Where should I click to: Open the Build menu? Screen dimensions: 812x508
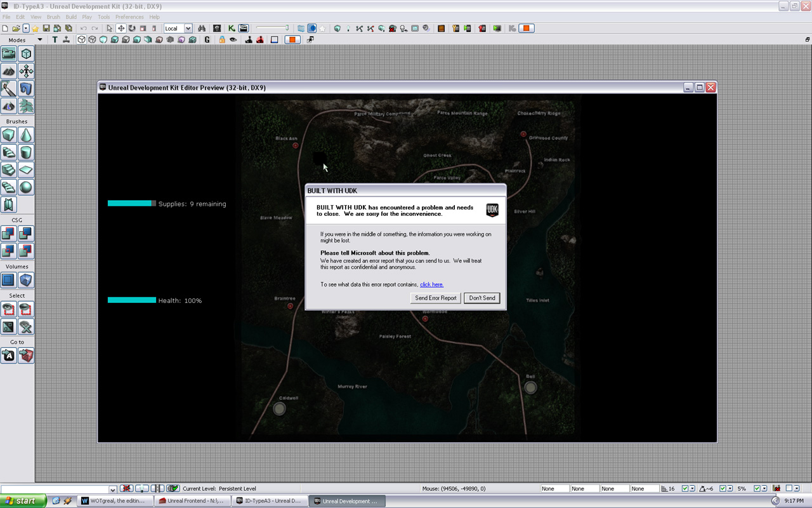point(71,17)
